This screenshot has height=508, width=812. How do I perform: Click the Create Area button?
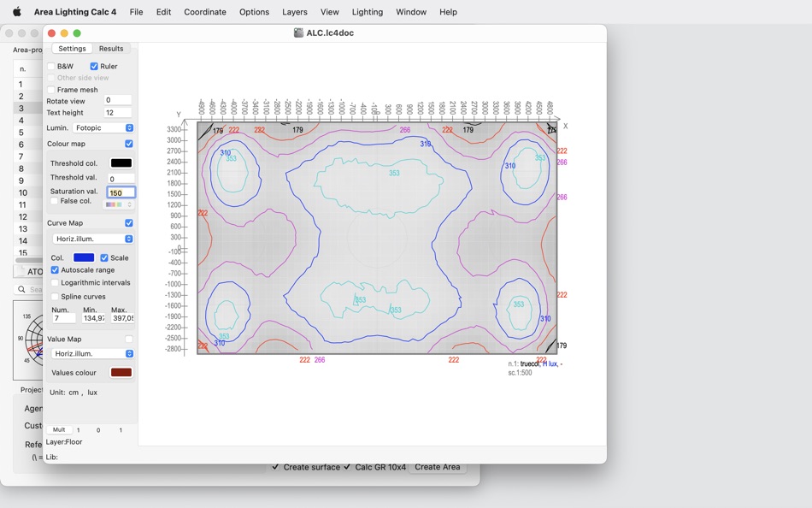tap(437, 467)
